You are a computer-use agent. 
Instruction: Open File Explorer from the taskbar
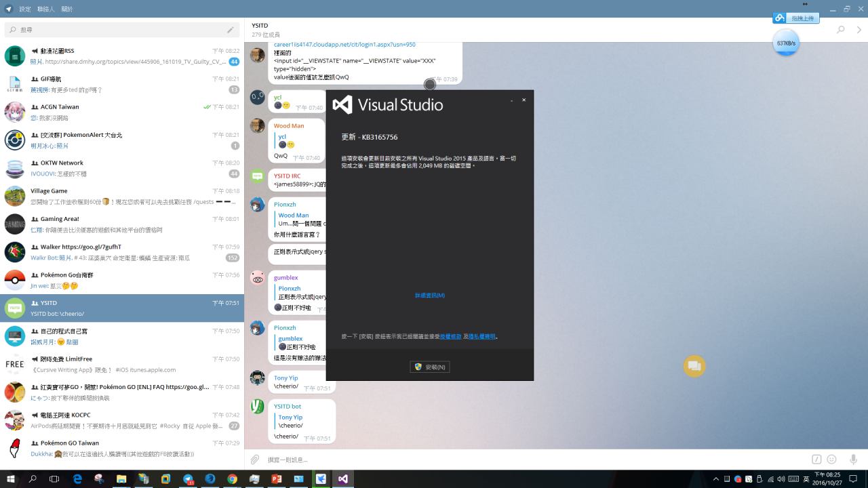pyautogui.click(x=121, y=479)
